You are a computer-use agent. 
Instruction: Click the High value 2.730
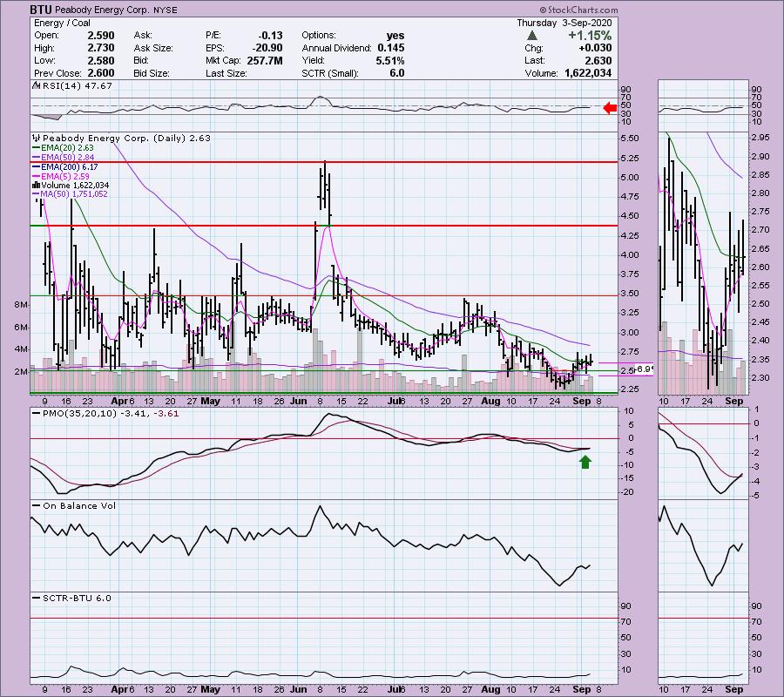[101, 48]
